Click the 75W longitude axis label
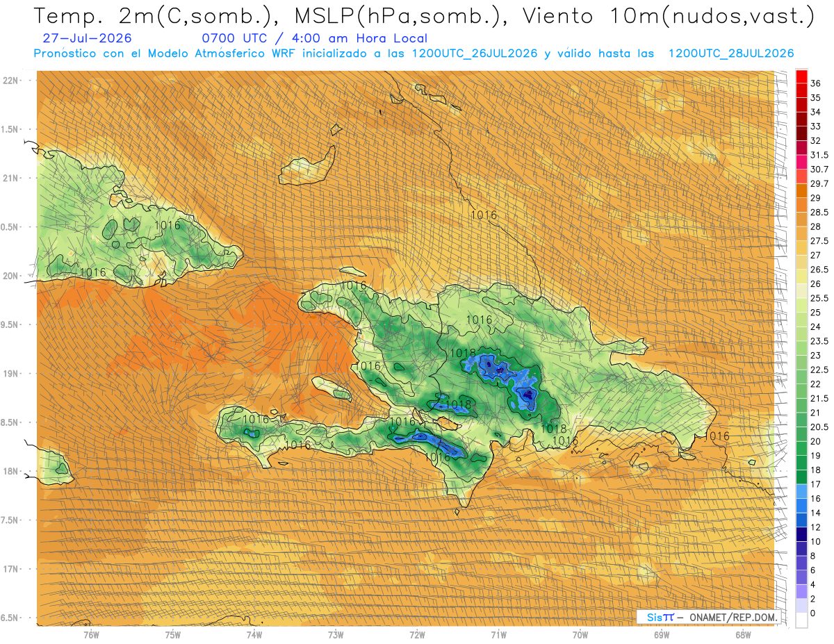Screen dimensions: 834x644 tap(172, 634)
